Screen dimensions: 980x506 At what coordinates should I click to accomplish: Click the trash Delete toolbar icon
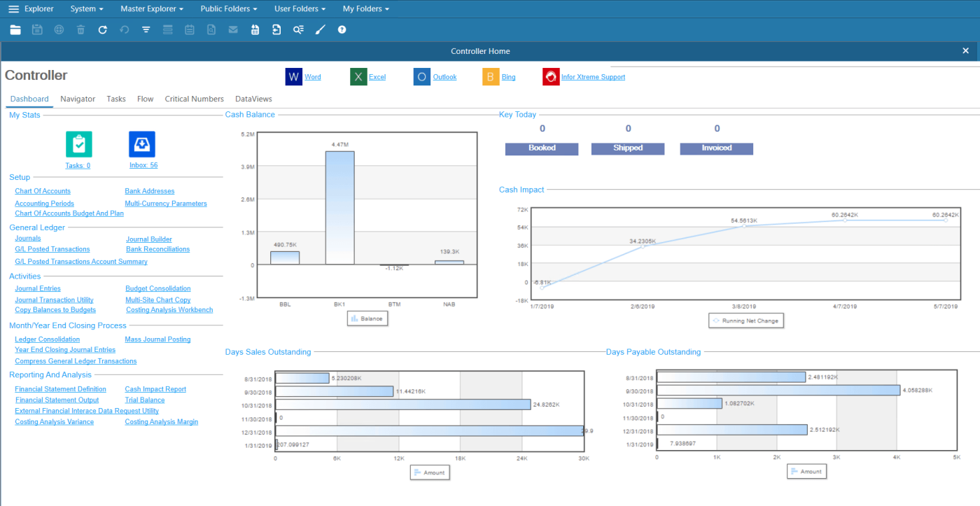80,29
